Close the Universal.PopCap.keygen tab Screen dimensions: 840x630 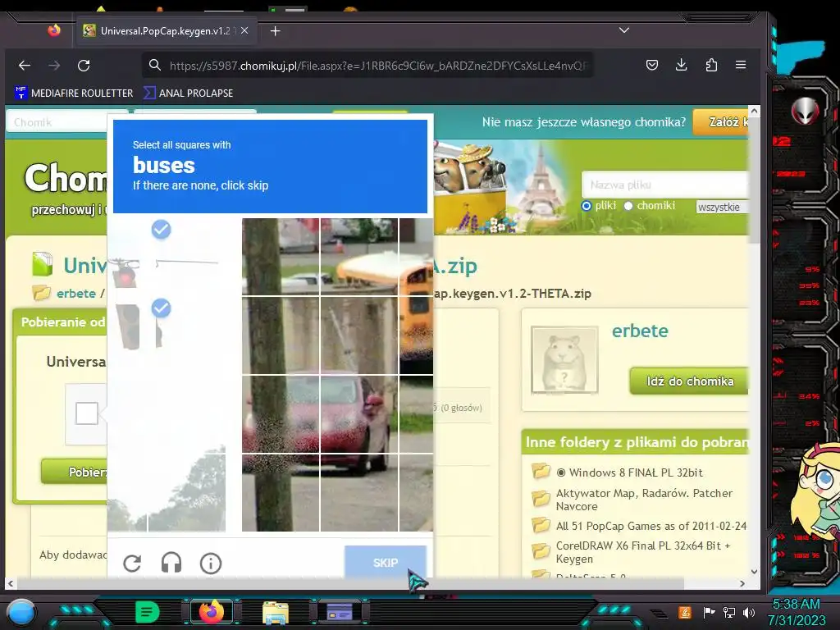(x=244, y=30)
